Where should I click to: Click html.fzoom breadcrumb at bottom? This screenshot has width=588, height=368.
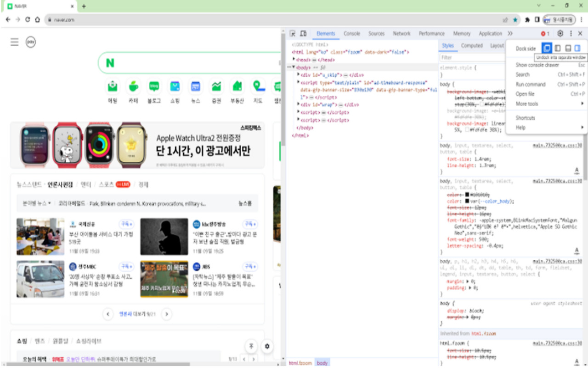tap(300, 363)
